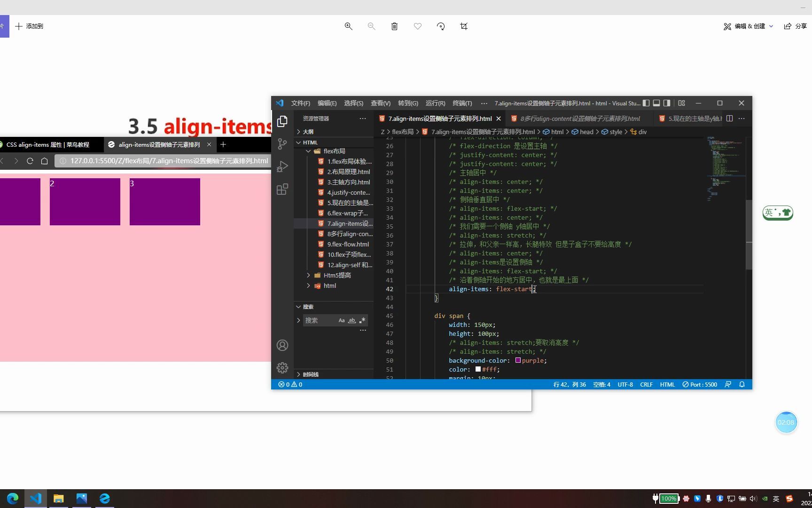The height and width of the screenshot is (508, 812).
Task: Click the errors and warnings status indicator
Action: [290, 384]
